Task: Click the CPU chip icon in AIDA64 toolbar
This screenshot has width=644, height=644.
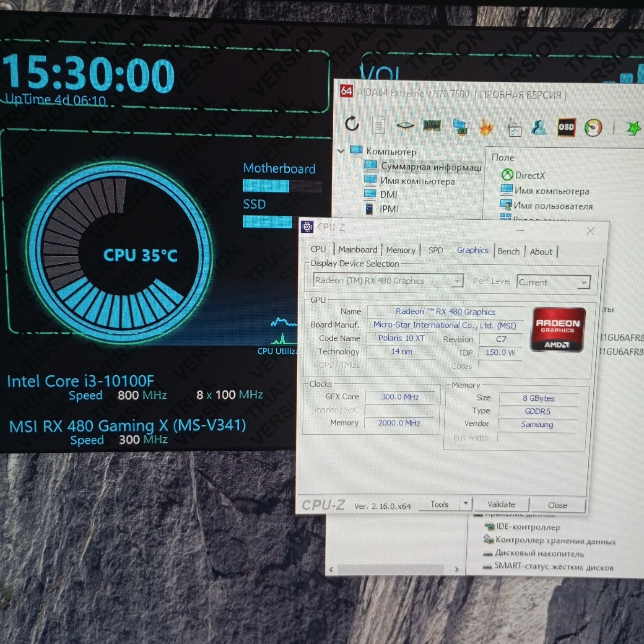Action: 405,125
